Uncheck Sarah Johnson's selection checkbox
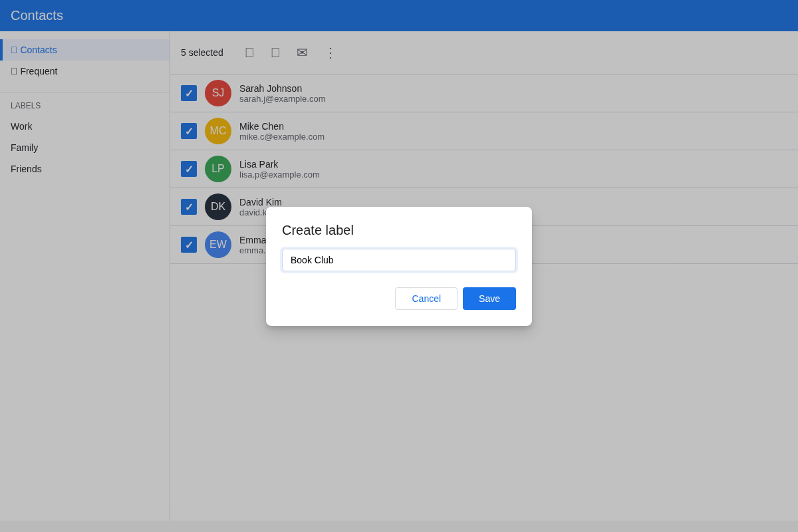The height and width of the screenshot is (532, 798). [x=189, y=93]
